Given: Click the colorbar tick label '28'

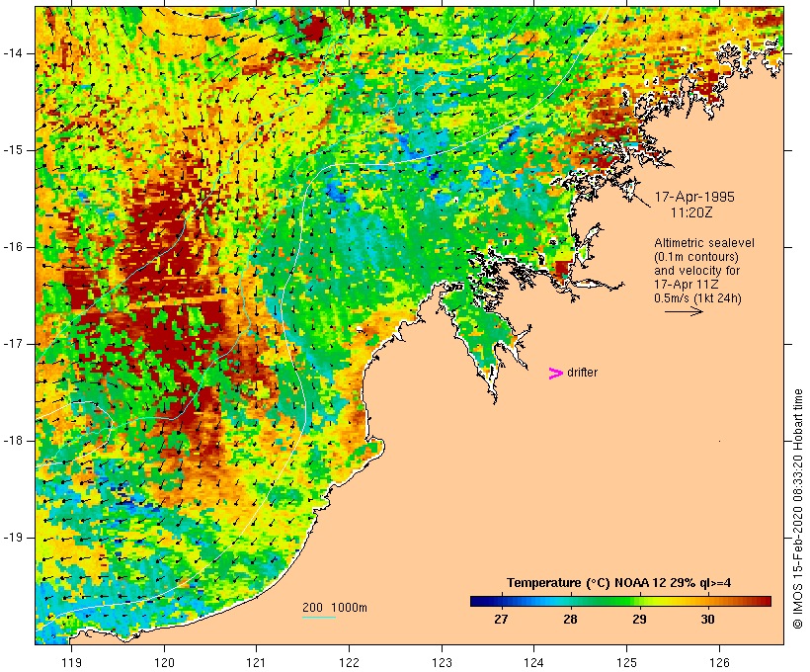Looking at the screenshot, I should [570, 619].
